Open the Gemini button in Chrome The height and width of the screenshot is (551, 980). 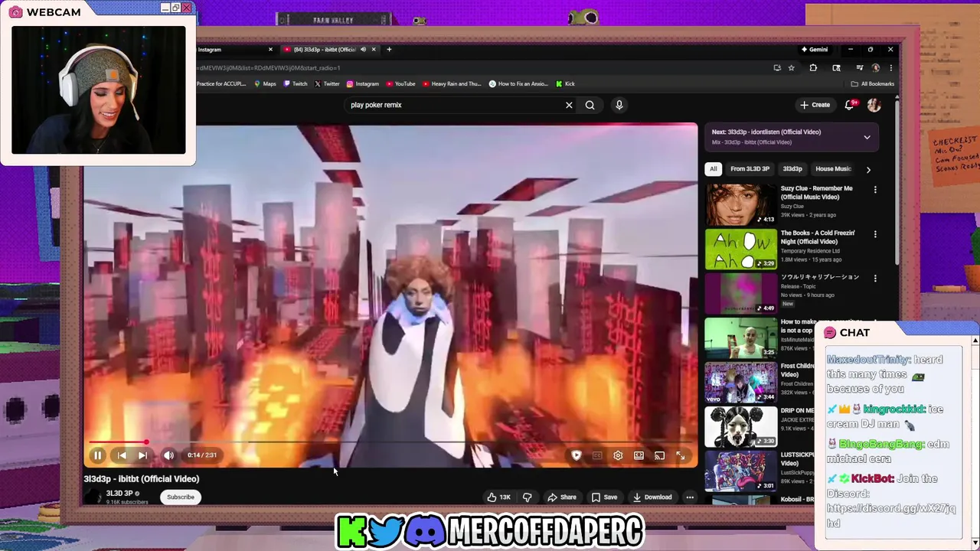pyautogui.click(x=814, y=50)
